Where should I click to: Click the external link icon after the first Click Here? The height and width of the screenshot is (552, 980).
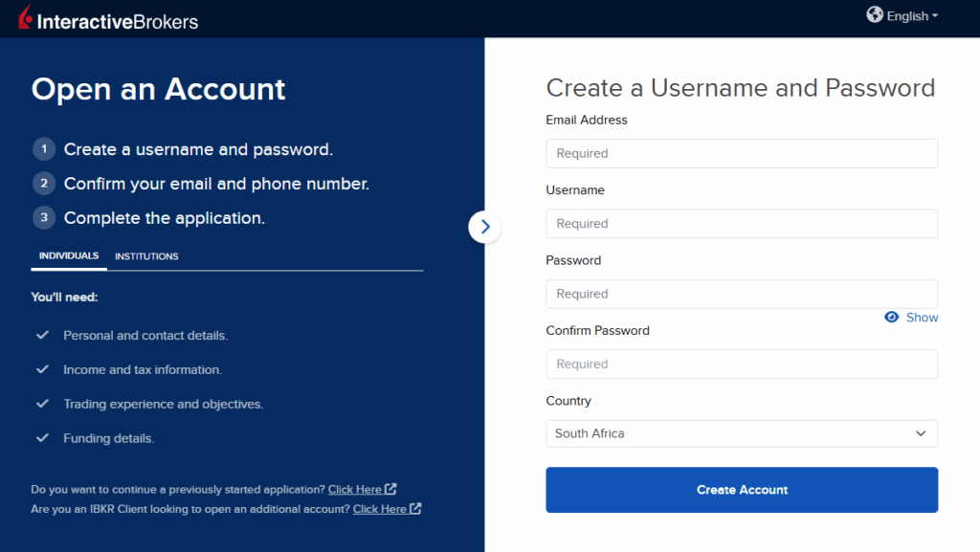(x=391, y=489)
